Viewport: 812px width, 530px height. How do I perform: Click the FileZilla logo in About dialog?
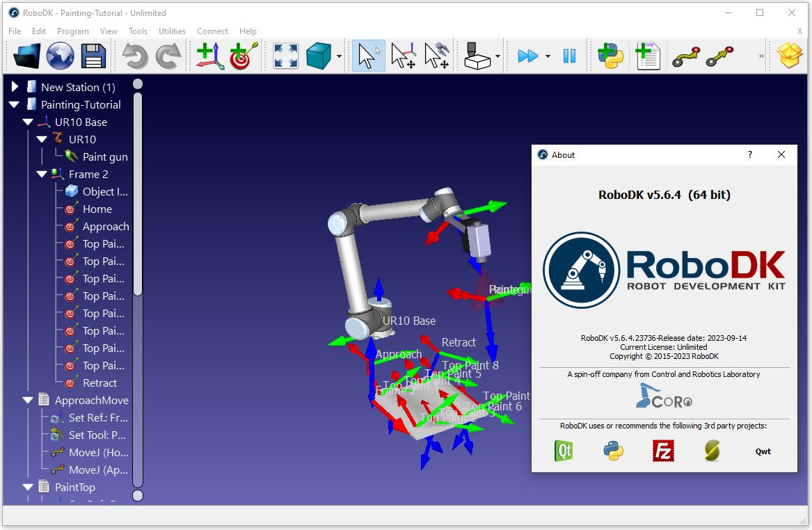point(663,451)
